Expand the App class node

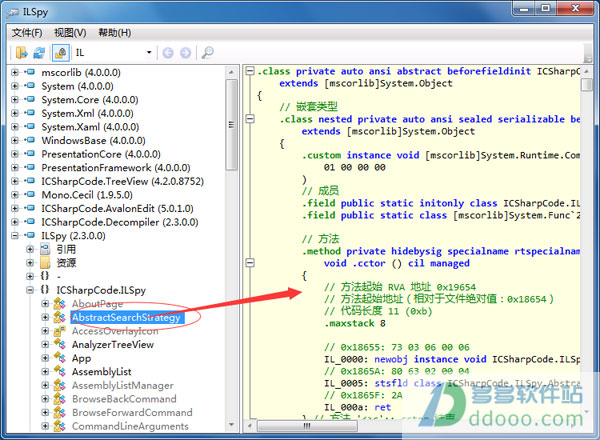point(45,358)
